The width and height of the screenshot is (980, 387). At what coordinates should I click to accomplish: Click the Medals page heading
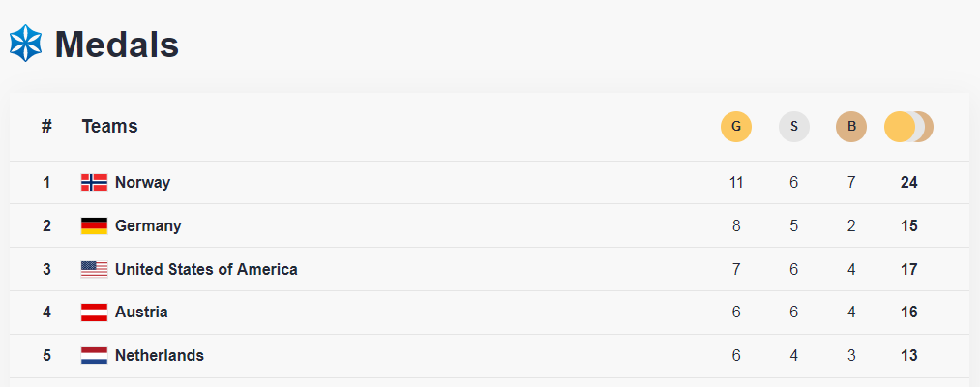pyautogui.click(x=116, y=45)
